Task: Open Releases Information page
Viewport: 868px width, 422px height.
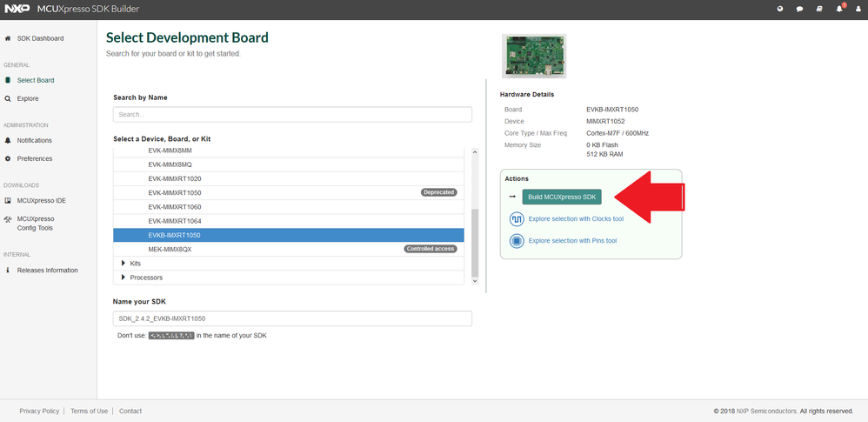Action: [x=48, y=271]
